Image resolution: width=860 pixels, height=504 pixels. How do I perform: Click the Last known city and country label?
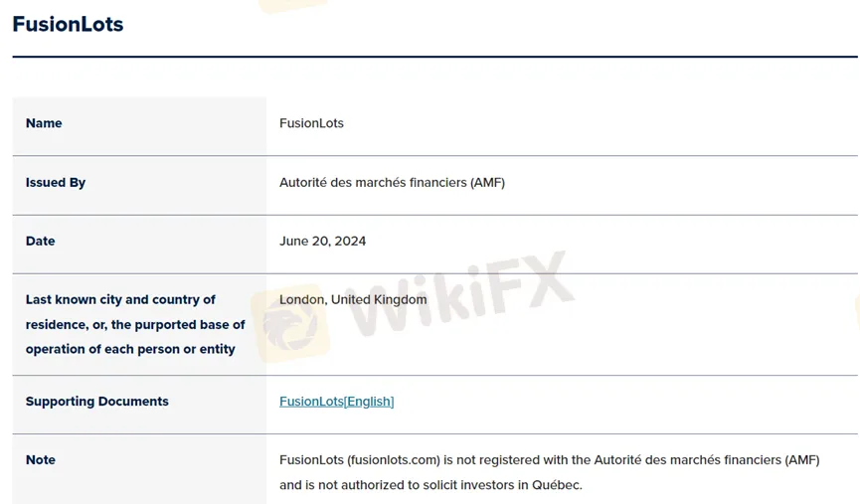120,299
